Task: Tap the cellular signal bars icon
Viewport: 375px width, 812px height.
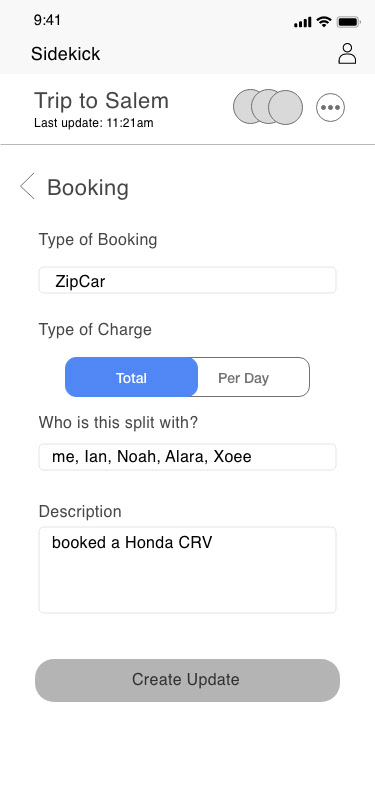Action: pyautogui.click(x=302, y=22)
